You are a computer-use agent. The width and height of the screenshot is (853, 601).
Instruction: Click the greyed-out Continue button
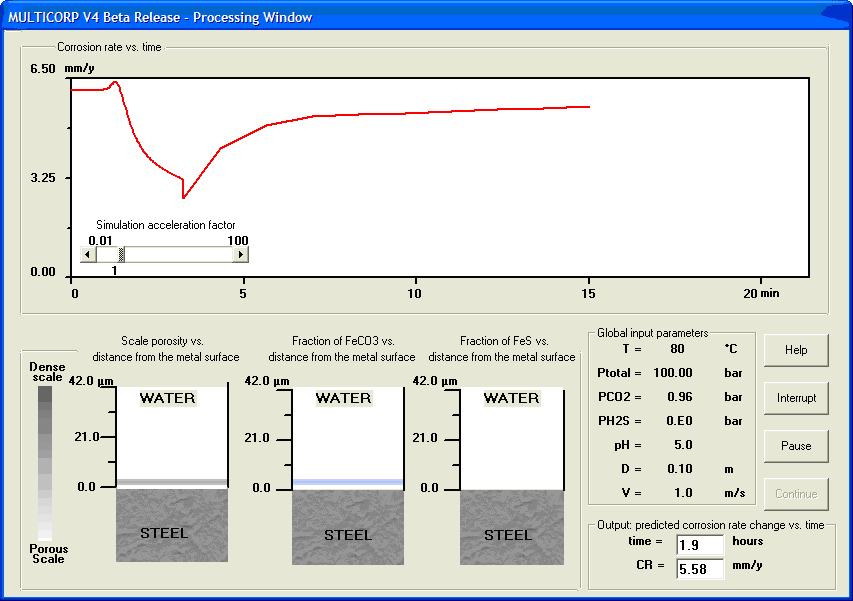796,494
